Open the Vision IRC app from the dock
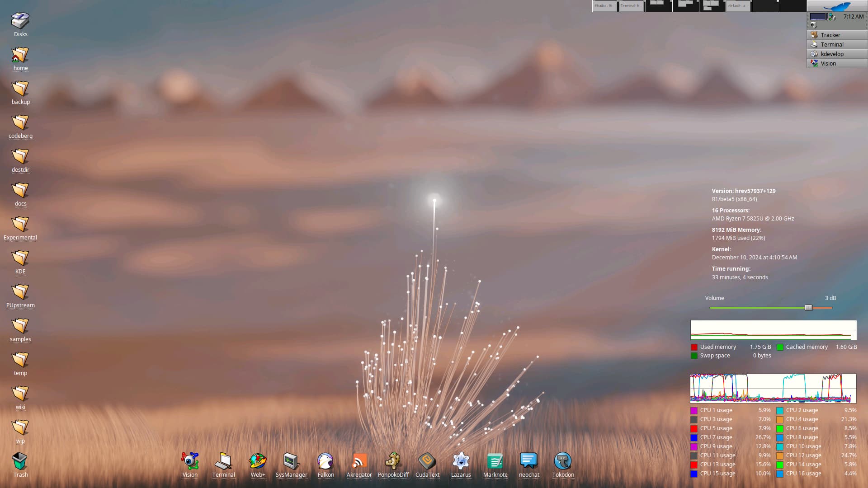The width and height of the screenshot is (868, 488). [190, 461]
